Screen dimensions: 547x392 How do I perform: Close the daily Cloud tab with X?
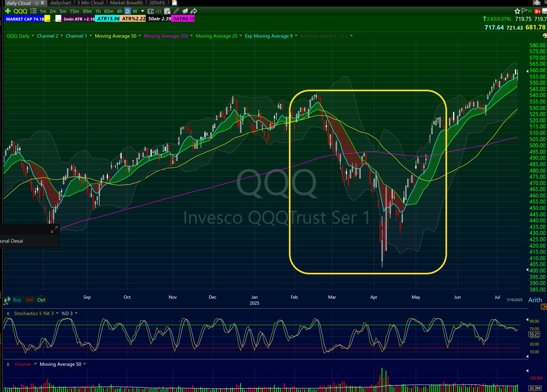[x=42, y=3]
